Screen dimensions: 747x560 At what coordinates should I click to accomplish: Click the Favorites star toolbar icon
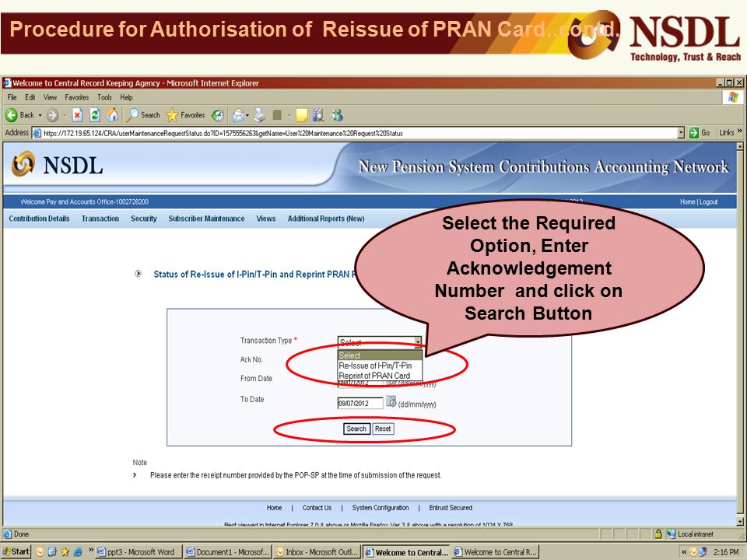coord(172,115)
